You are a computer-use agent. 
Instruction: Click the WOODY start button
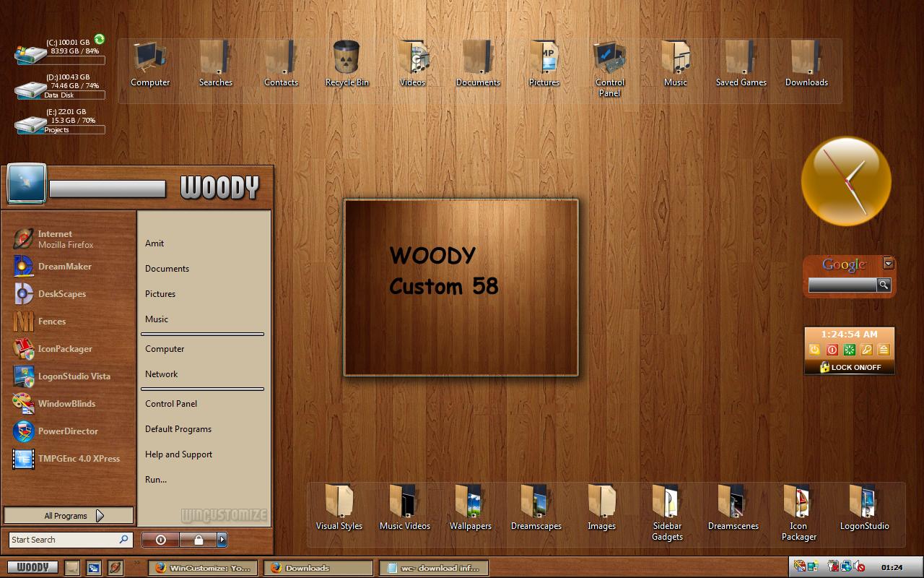(x=33, y=567)
